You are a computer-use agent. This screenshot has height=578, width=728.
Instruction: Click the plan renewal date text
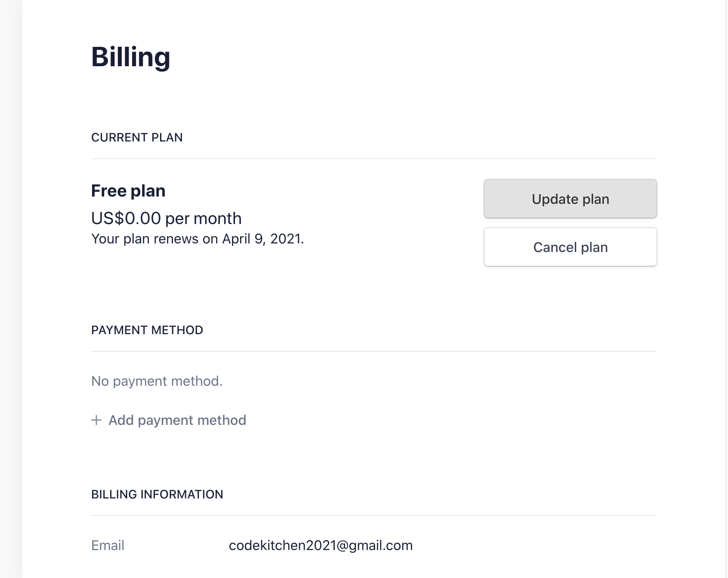click(x=197, y=239)
